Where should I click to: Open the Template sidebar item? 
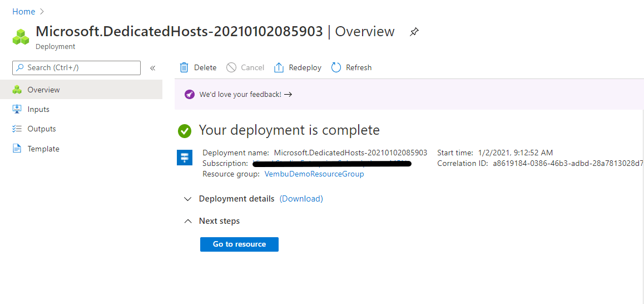[x=81, y=149]
